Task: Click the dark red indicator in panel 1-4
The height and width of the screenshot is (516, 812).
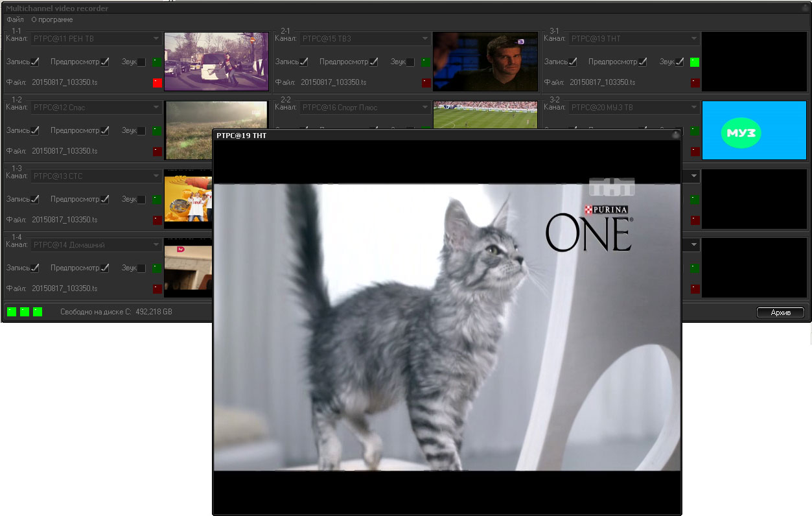Action: coord(157,289)
